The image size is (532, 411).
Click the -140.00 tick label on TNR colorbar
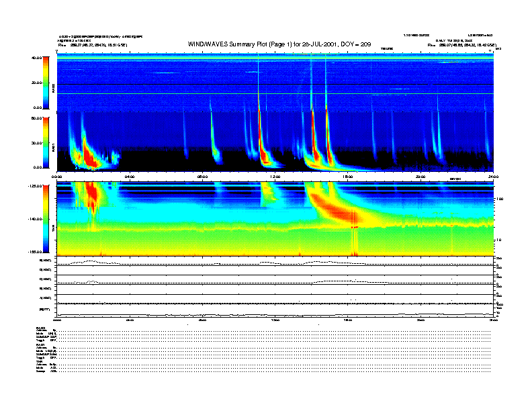point(35,219)
